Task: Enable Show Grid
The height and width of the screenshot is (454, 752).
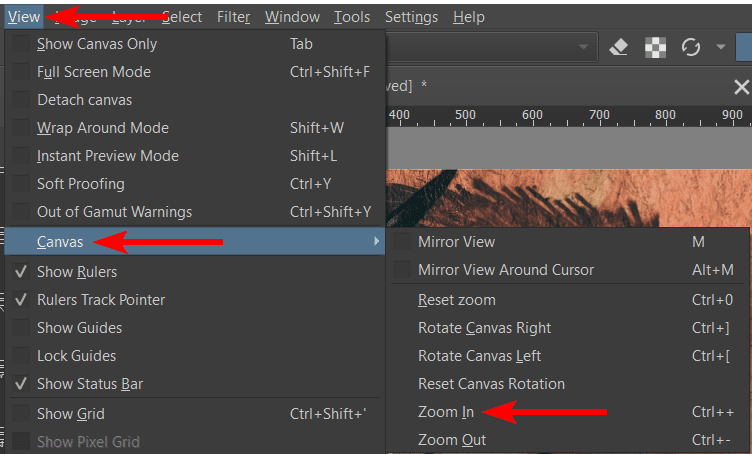Action: (x=70, y=414)
